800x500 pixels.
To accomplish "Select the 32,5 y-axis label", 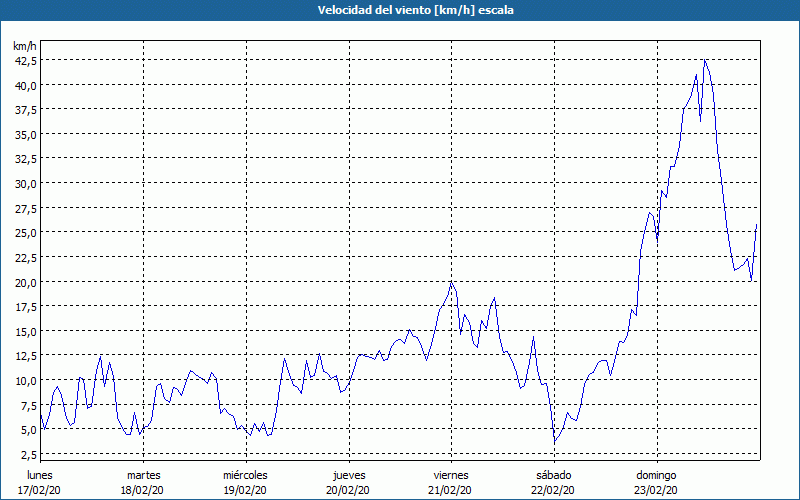I will [x=26, y=159].
